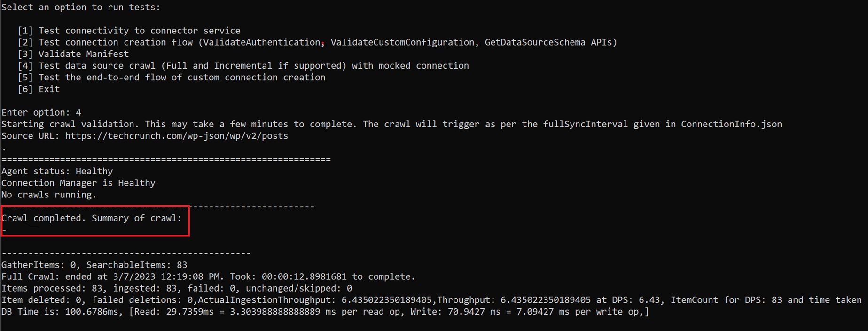Click the highlighted 'Crawl completed. Summary of crawl:' text

pyautogui.click(x=92, y=218)
